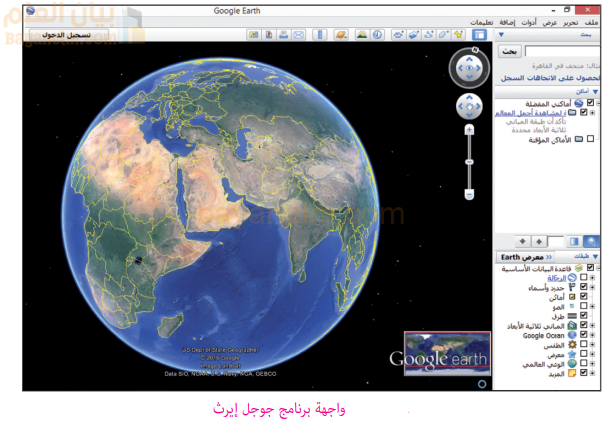
Task: Toggle the Google Ocean layer checkbox
Action: (x=583, y=335)
